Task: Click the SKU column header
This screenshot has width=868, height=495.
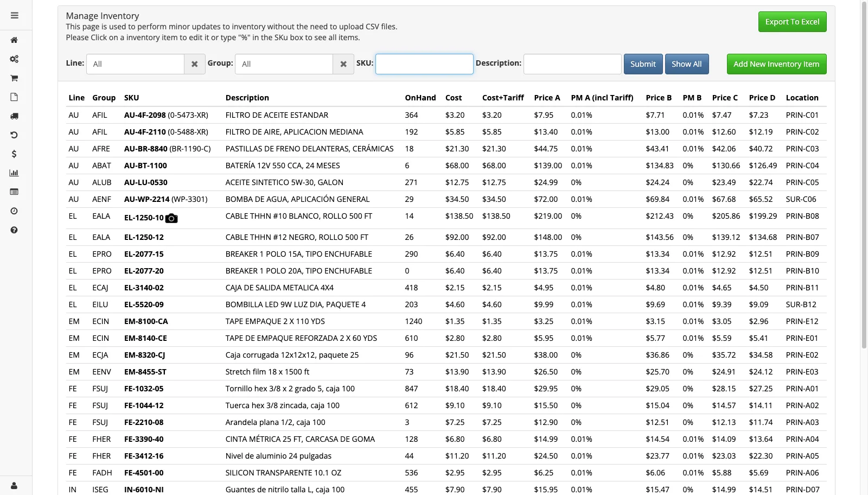Action: click(132, 98)
